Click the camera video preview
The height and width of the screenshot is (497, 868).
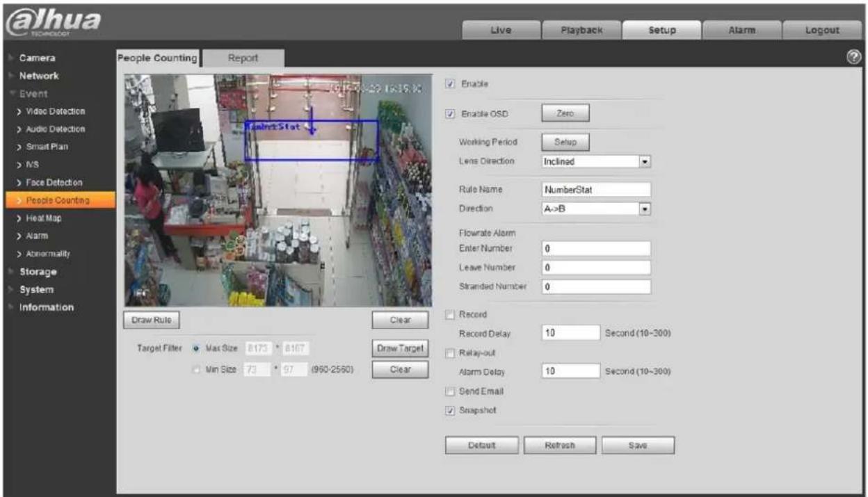pos(278,190)
